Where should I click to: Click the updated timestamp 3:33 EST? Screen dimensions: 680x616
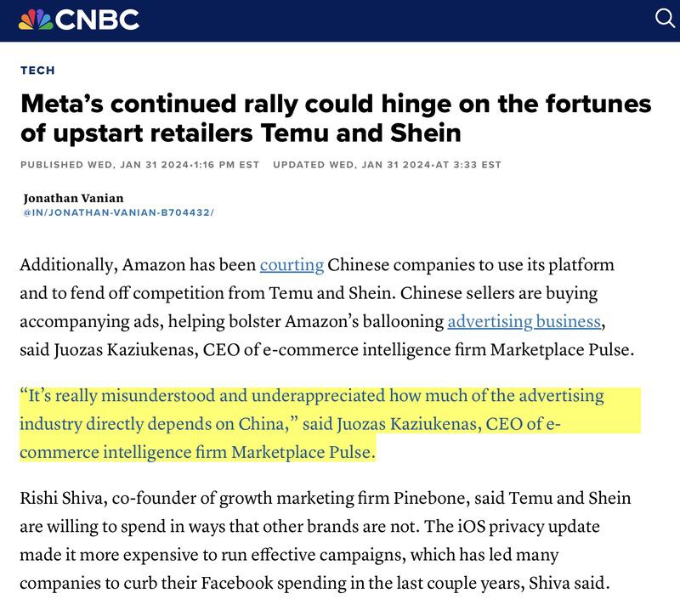coord(387,165)
